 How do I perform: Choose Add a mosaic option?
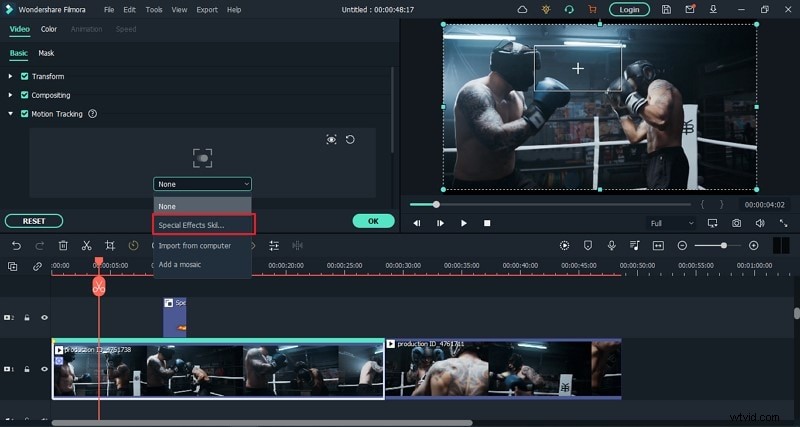click(203, 264)
